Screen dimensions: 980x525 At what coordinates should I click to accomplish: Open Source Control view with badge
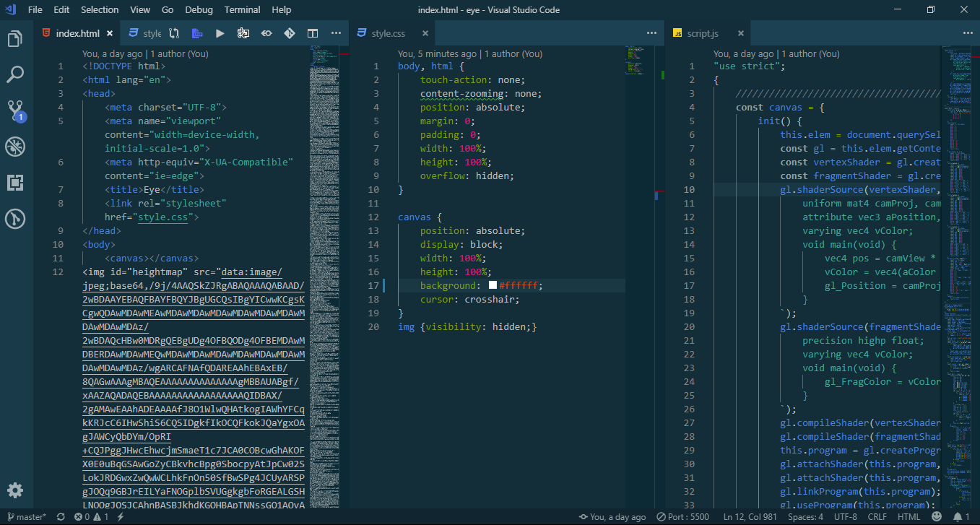point(15,110)
